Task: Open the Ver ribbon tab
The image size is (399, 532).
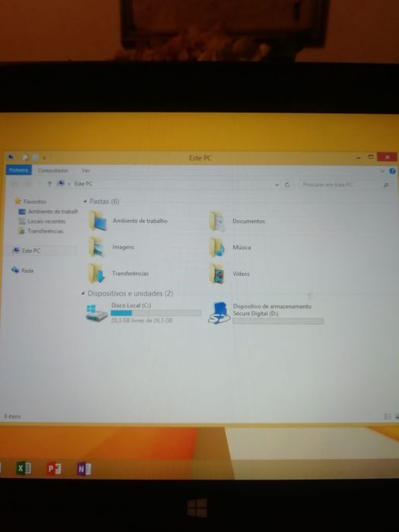Action: (85, 170)
